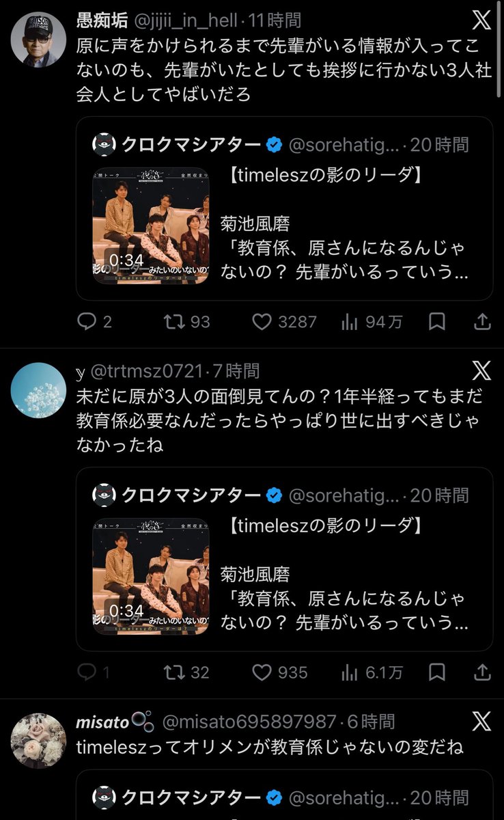Open the misato profile avatar
Image resolution: width=504 pixels, height=820 pixels.
(39, 740)
